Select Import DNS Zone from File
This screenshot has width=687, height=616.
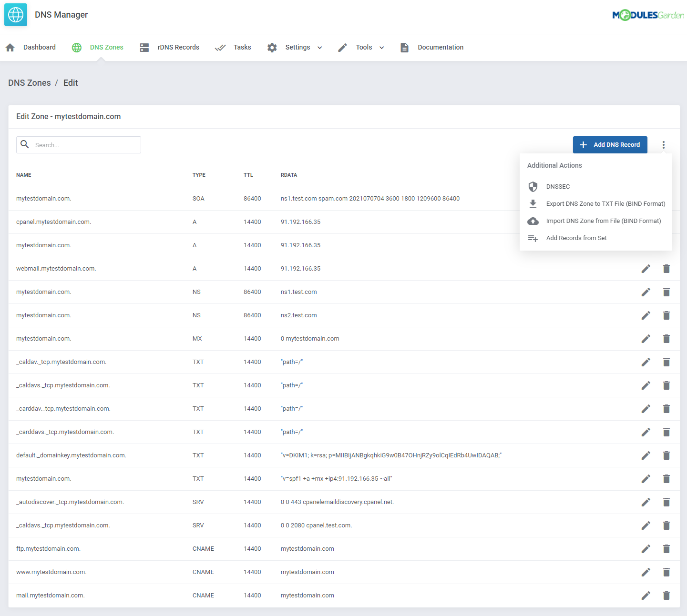point(604,221)
